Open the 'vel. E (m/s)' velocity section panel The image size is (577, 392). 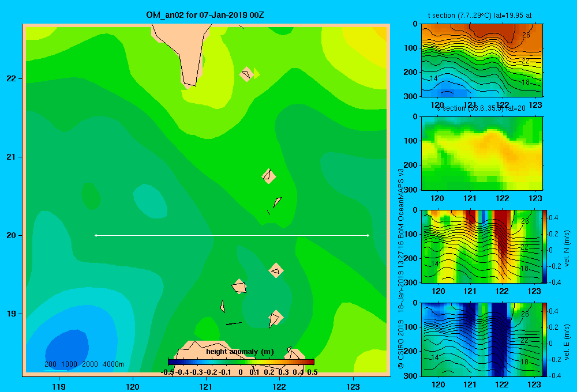point(482,340)
